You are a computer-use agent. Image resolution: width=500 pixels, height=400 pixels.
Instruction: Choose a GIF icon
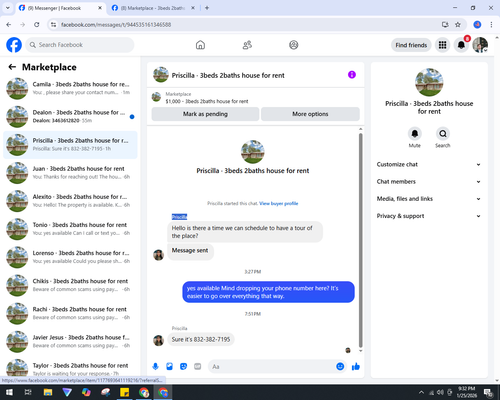197,367
